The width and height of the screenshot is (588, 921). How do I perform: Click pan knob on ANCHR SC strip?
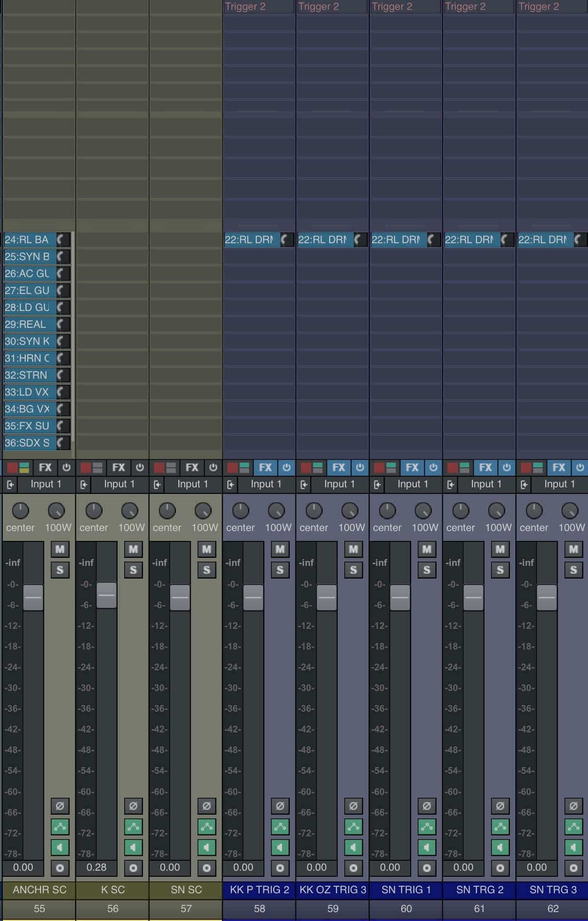pyautogui.click(x=20, y=510)
